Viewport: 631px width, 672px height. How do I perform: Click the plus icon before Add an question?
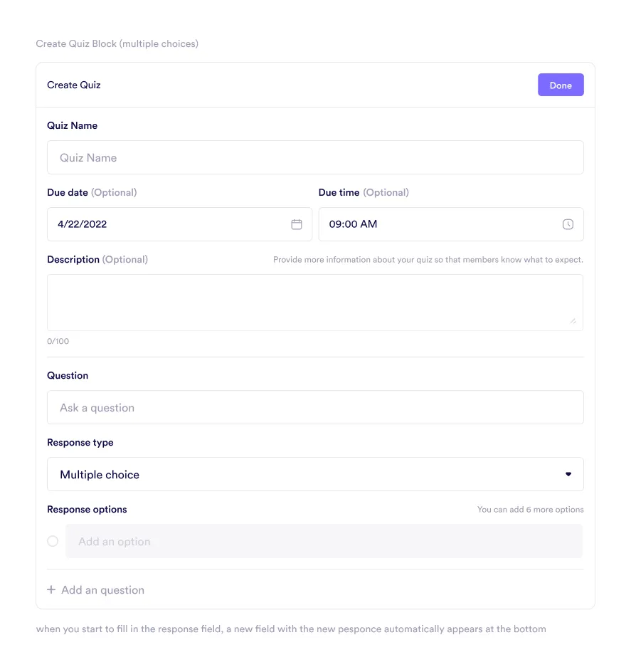[x=51, y=590]
